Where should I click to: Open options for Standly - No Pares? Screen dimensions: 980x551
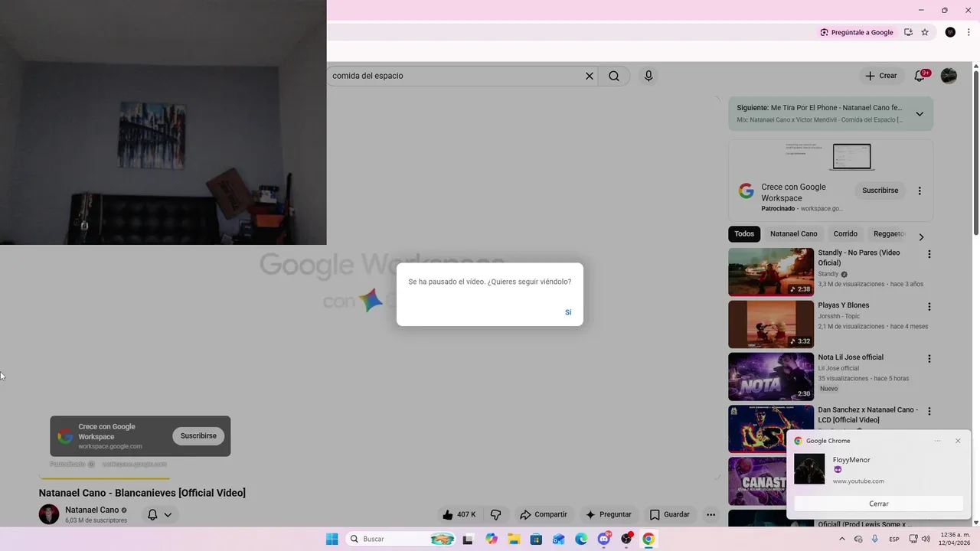pos(929,254)
